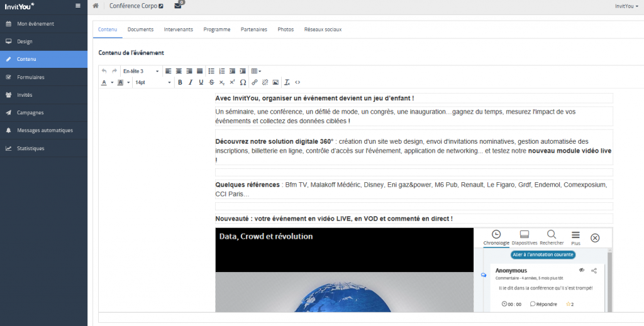Screen dimensions: 644x326
Task: Click Aller à l'annotation courante button
Action: click(x=543, y=254)
